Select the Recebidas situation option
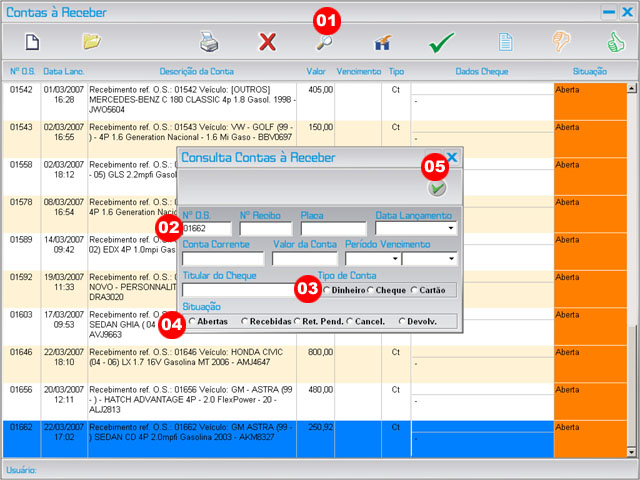The height and width of the screenshot is (480, 640). (246, 321)
